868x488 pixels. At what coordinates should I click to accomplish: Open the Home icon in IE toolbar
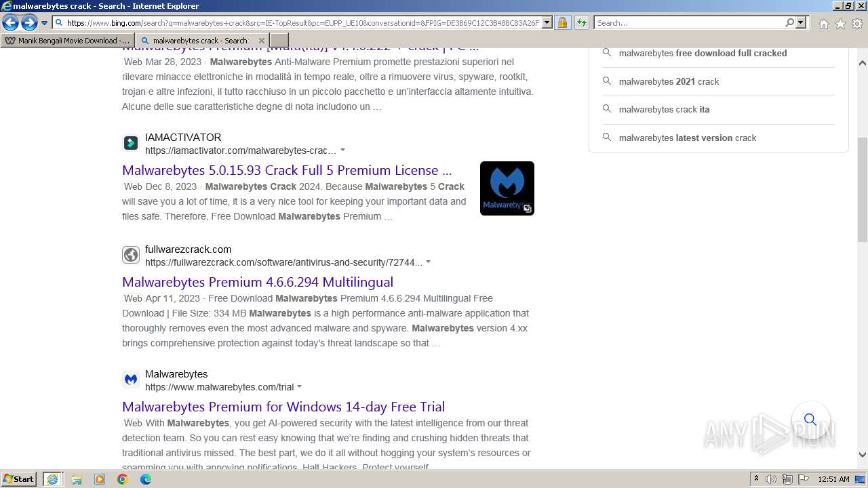(823, 24)
